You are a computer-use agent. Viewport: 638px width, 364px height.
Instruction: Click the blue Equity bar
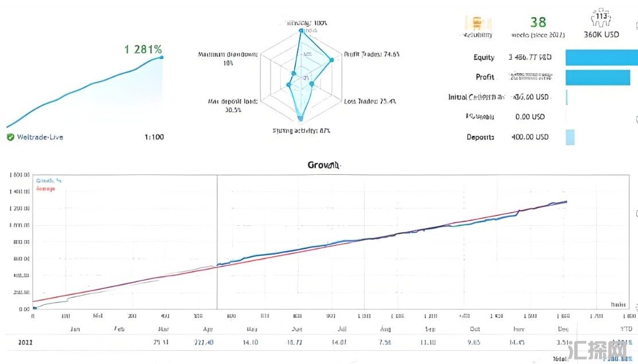(602, 58)
